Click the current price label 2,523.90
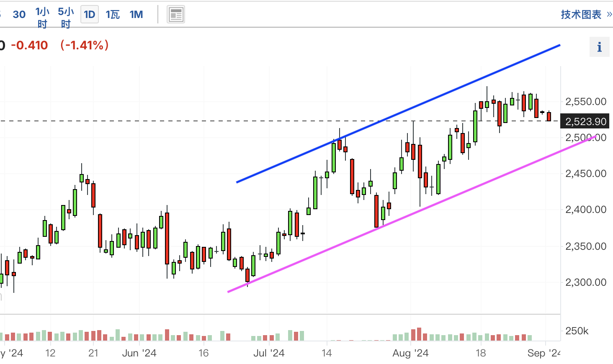Viewport: 613px width, 364px height. coord(586,121)
